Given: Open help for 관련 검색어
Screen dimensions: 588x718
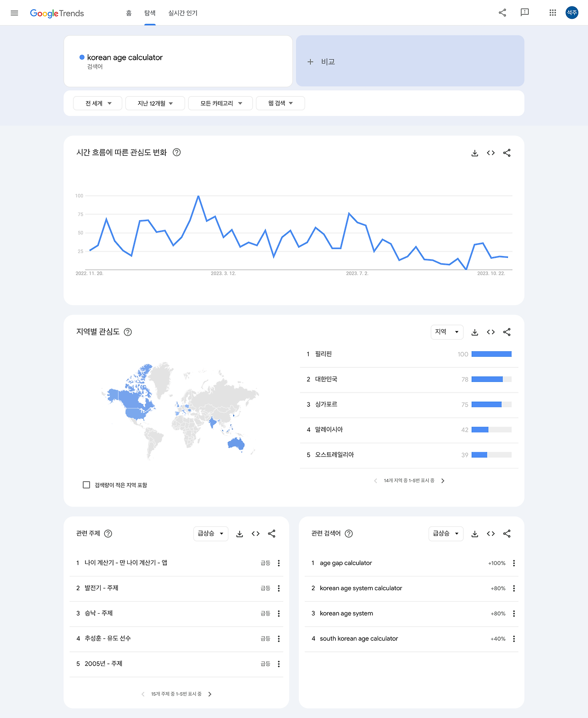Looking at the screenshot, I should click(x=349, y=534).
